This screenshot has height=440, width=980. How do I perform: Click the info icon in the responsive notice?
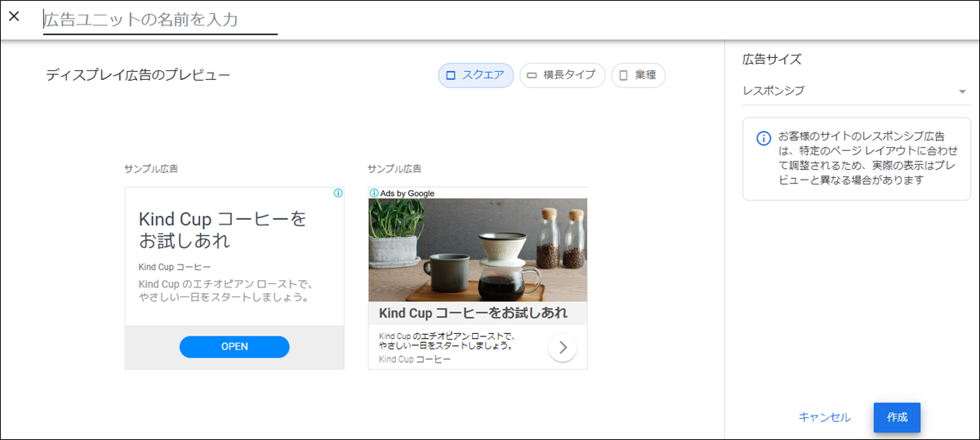click(x=764, y=138)
